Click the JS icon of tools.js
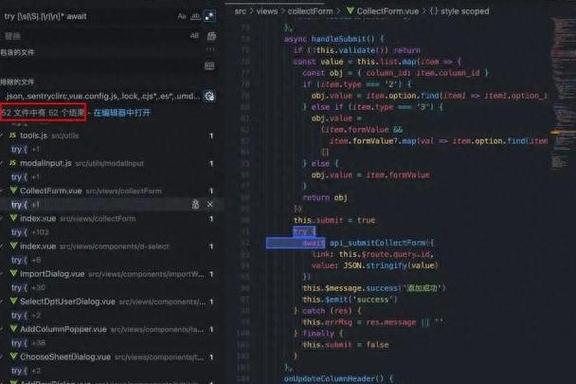The image size is (576, 384). [x=13, y=136]
